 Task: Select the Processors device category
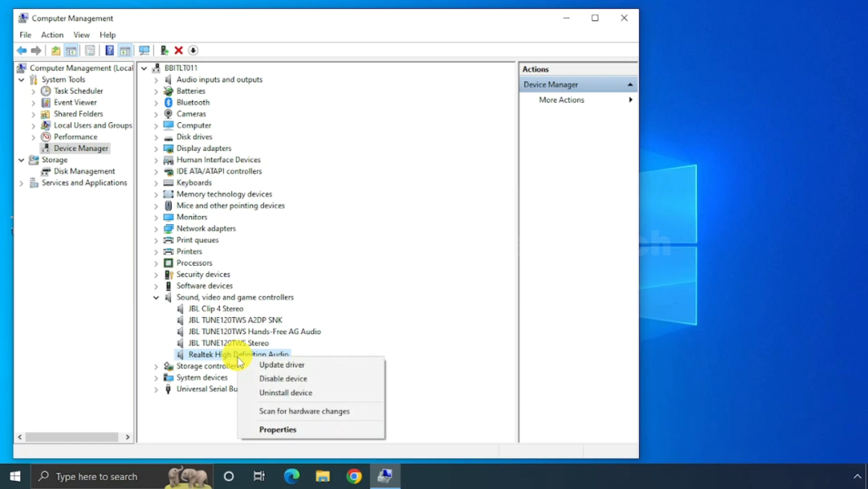click(195, 263)
